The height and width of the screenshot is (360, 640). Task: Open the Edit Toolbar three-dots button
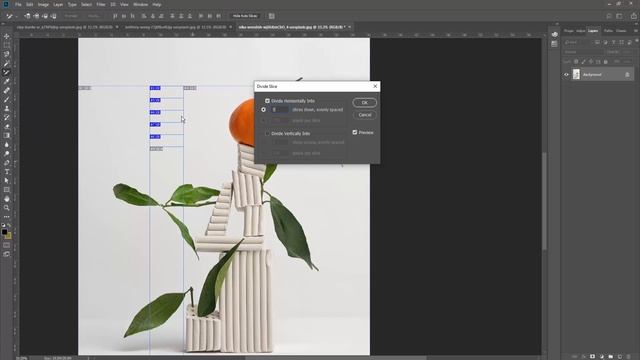[x=7, y=217]
